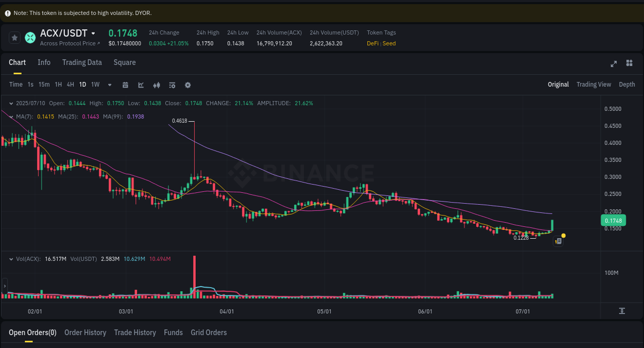Click the 0.1748 current price tag

click(x=613, y=220)
